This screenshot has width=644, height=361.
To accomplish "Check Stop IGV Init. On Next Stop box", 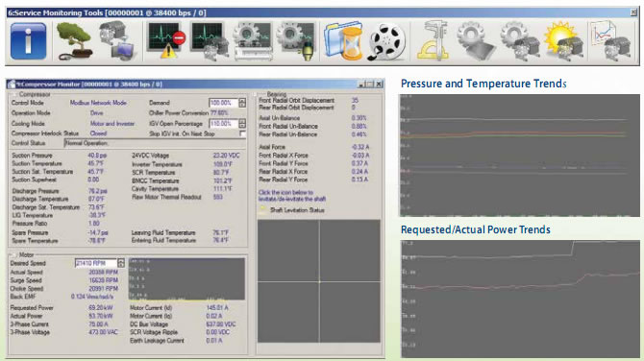I will [242, 133].
